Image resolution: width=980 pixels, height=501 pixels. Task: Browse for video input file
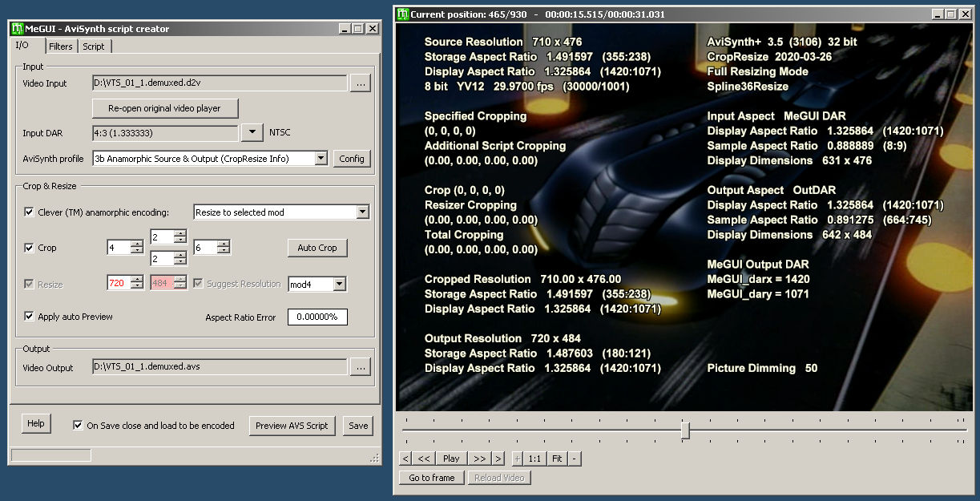(x=361, y=83)
